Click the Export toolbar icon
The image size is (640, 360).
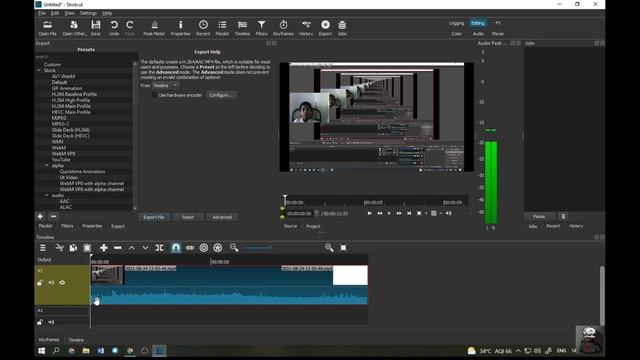(325, 28)
